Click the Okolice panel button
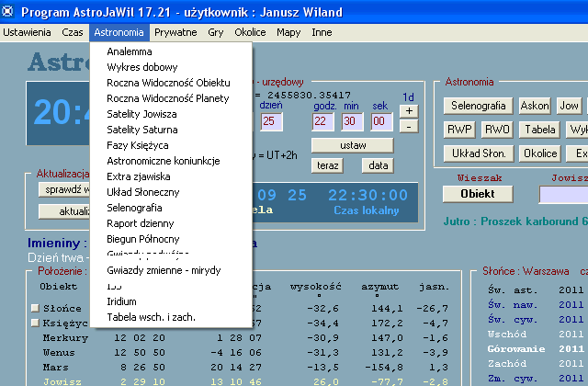Viewport: 588px width, 386px height. (x=540, y=153)
